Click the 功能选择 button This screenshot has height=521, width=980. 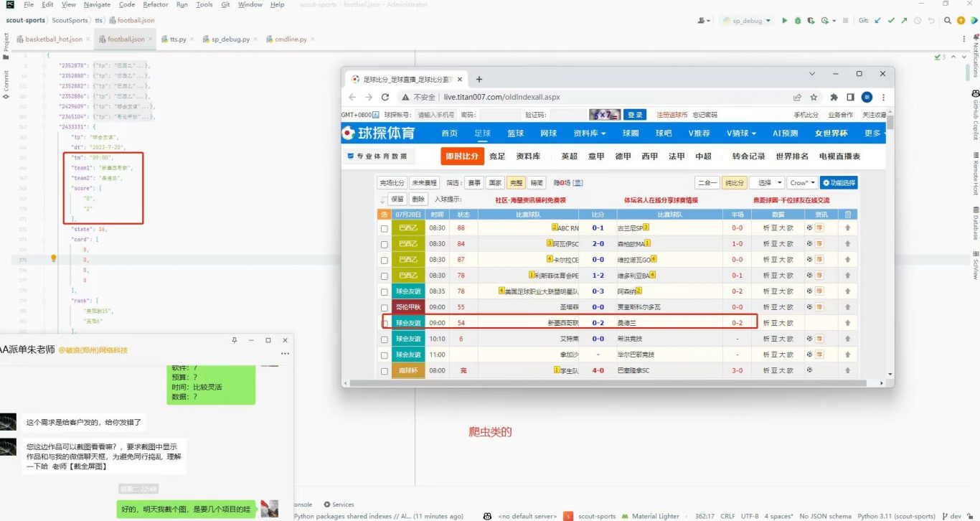(x=839, y=183)
